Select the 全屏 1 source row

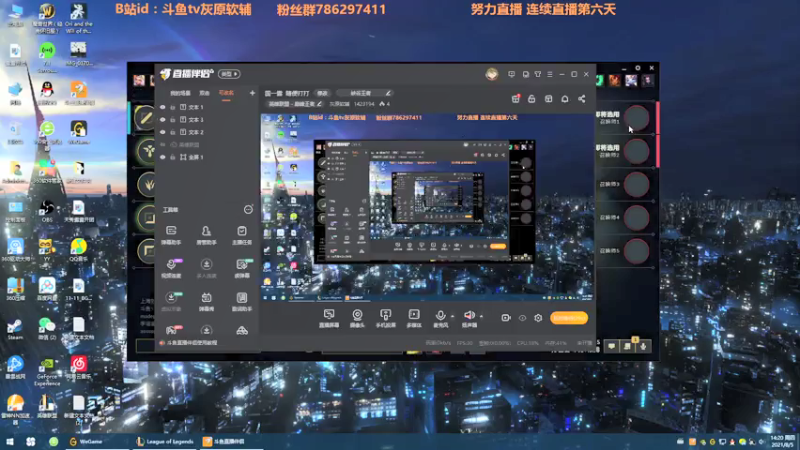(x=206, y=157)
